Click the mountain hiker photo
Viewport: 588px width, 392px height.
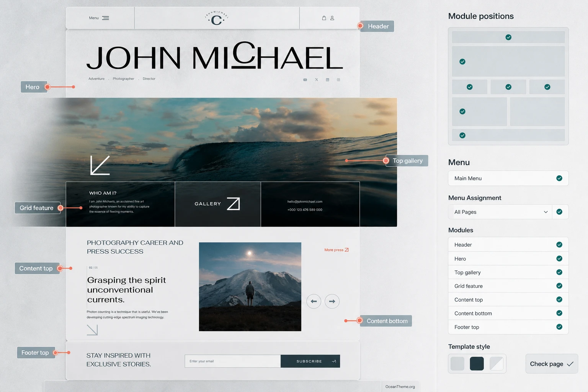250,287
